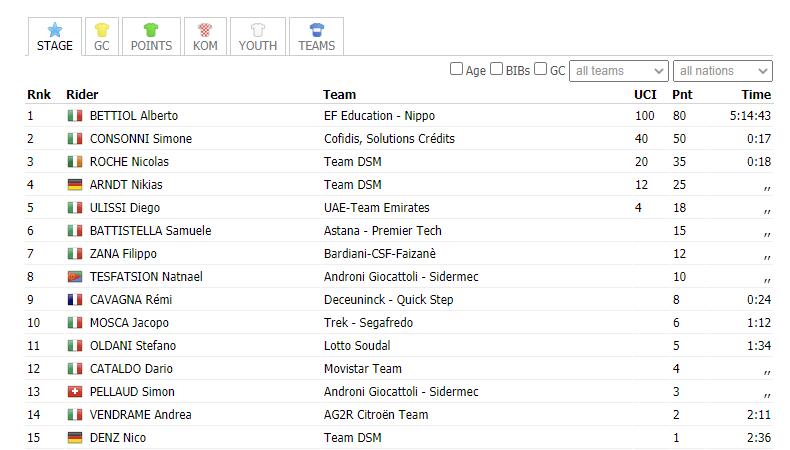Click the green POINTS jersey icon
Image resolution: width=790 pixels, height=450 pixels.
pos(151,30)
